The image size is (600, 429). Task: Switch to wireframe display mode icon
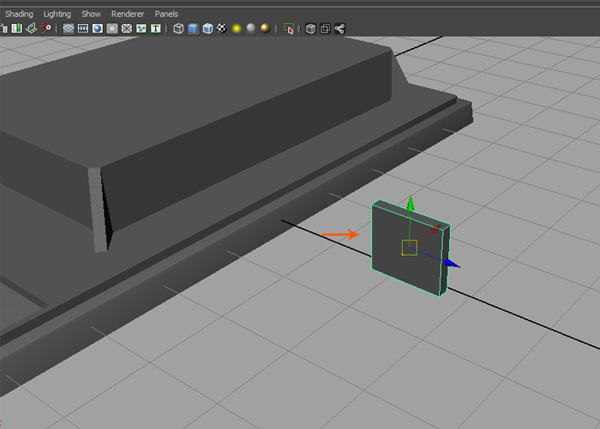[179, 29]
